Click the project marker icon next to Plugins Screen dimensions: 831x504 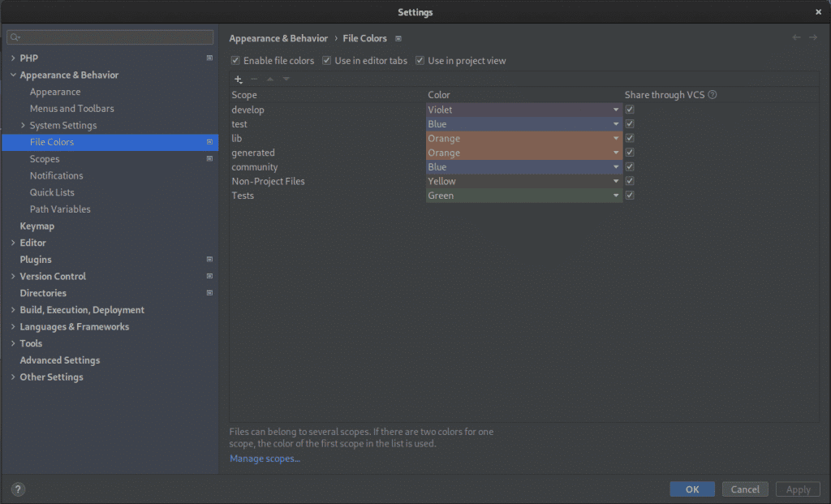tap(209, 259)
